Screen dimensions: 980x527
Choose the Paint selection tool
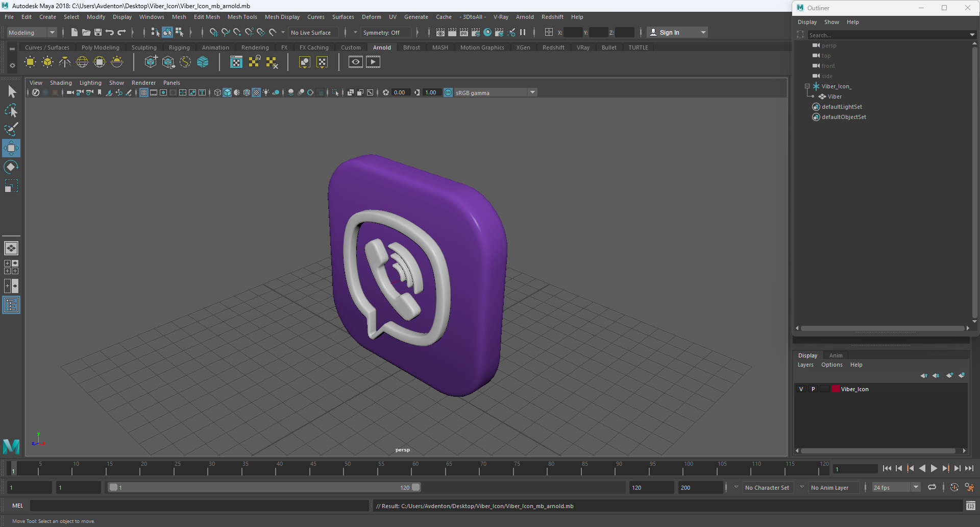[11, 129]
